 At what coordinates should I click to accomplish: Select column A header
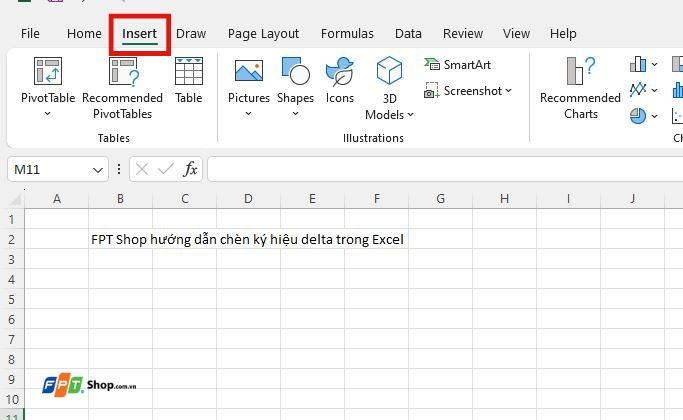57,199
